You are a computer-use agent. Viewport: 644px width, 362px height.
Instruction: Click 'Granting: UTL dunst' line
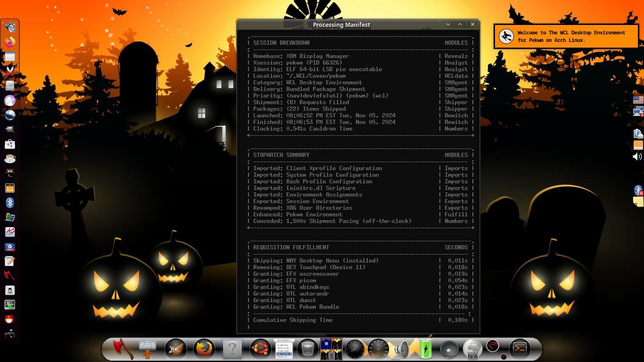284,300
